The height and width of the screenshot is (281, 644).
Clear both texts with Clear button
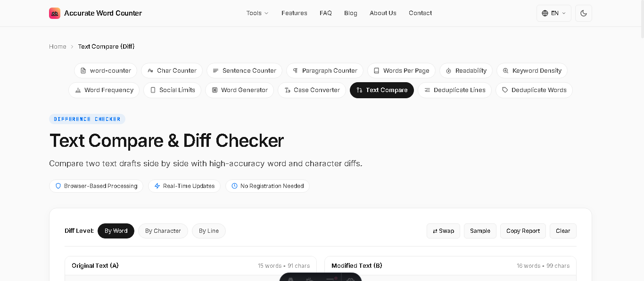563,231
